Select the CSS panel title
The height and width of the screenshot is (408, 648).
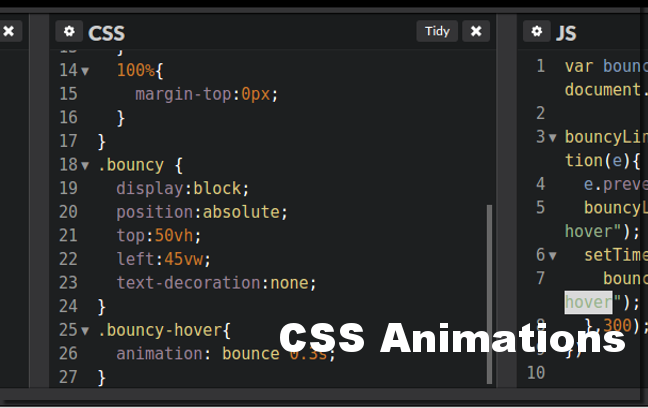click(x=106, y=33)
